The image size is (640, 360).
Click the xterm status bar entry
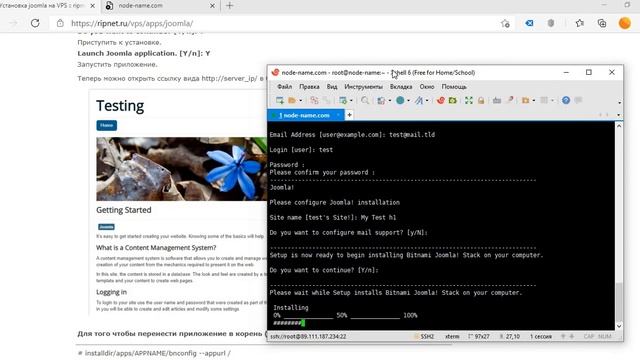452,337
